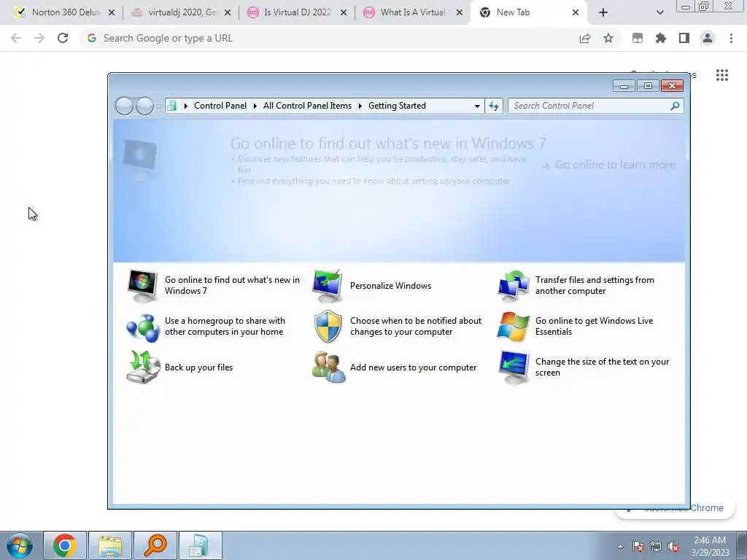The image size is (747, 560).
Task: Click the Transfer files and settings from another computer text
Action: [595, 285]
